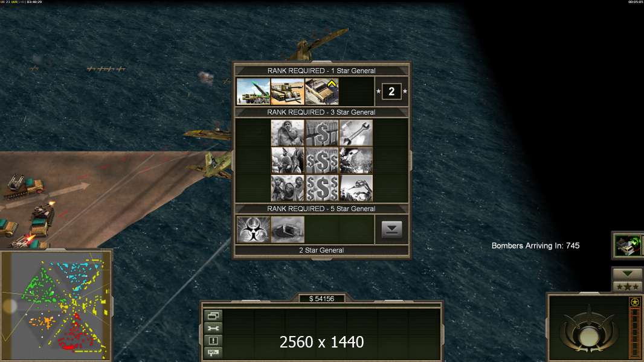Click the wrench repair button in command bar

point(213,328)
